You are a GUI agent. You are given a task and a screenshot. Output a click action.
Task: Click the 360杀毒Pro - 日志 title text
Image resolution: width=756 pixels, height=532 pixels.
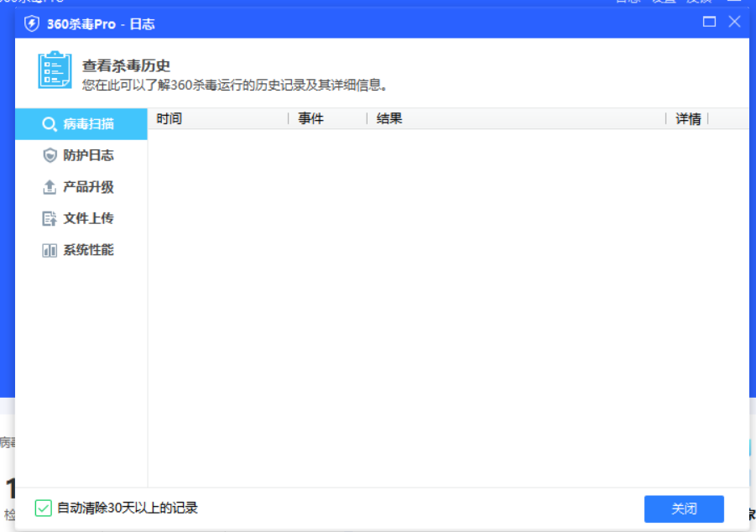point(101,24)
